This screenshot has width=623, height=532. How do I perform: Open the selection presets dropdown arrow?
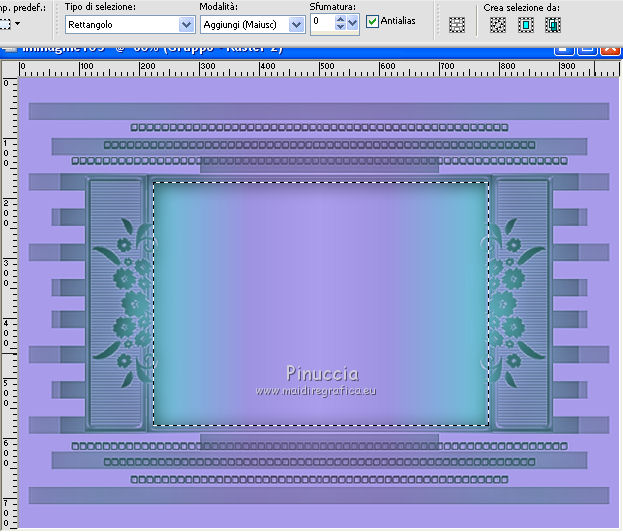17,24
